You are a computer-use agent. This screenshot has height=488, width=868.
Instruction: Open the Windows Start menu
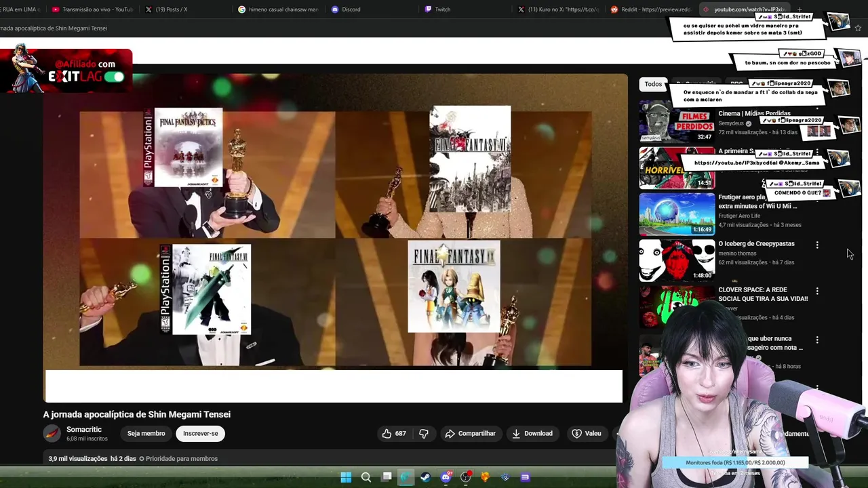click(346, 477)
